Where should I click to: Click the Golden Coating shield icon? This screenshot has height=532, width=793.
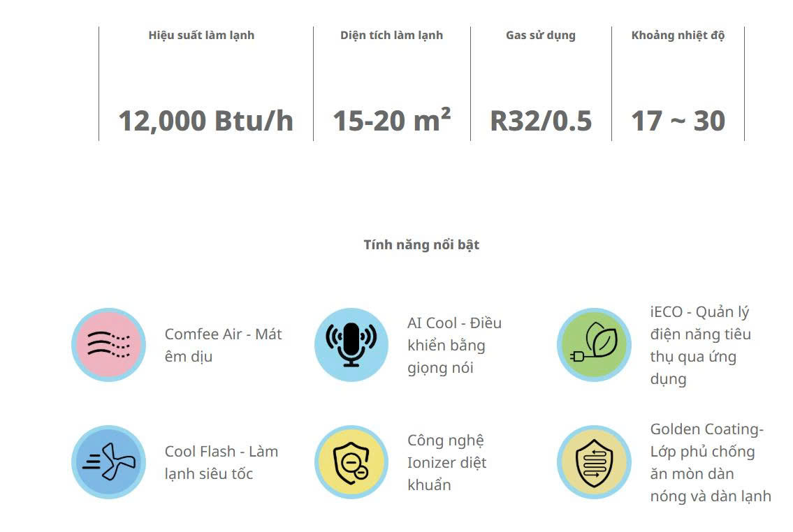(593, 462)
